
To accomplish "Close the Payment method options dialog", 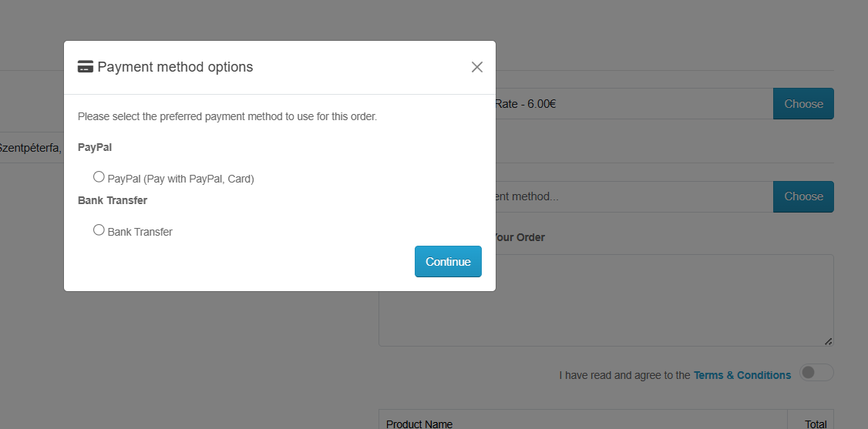I will pos(477,67).
